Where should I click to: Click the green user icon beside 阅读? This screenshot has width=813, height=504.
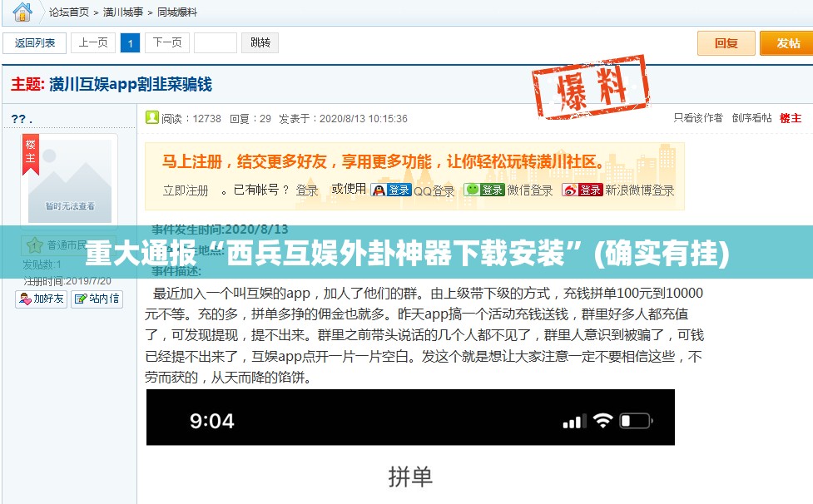pos(152,117)
